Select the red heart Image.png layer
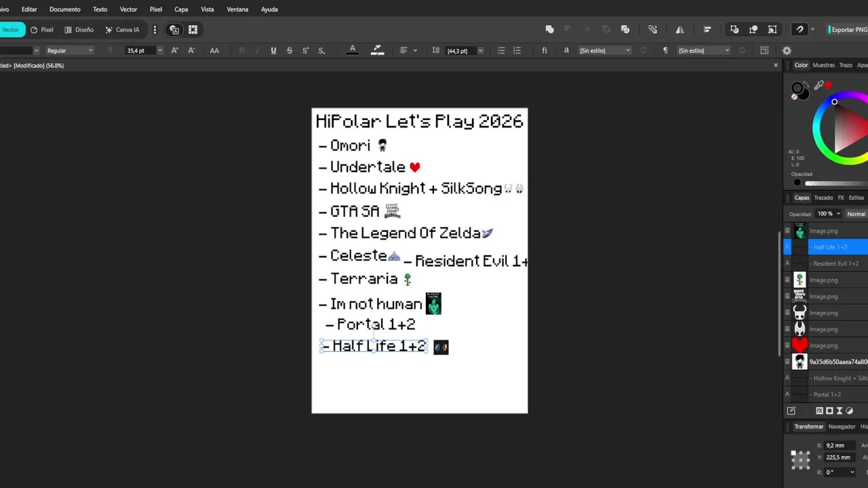Image resolution: width=868 pixels, height=488 pixels. pos(826,346)
